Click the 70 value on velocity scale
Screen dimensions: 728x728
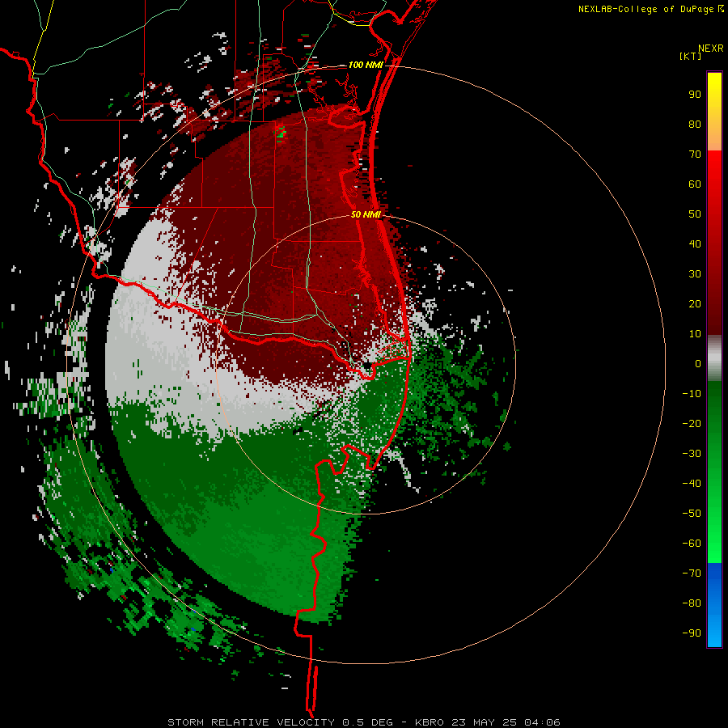pos(695,154)
